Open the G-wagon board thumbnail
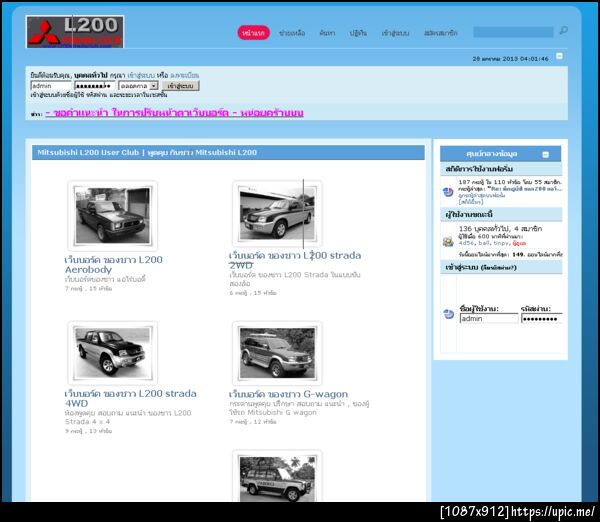This screenshot has width=600, height=522. (x=277, y=353)
